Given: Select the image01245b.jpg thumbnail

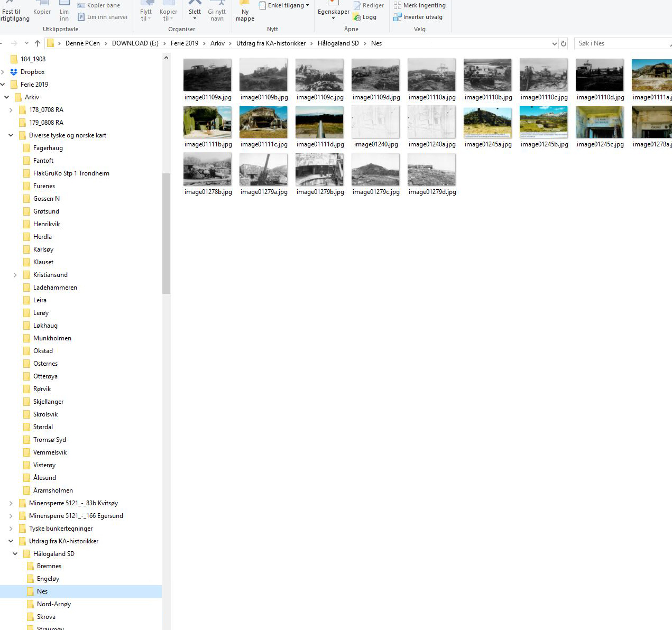Looking at the screenshot, I should 544,122.
